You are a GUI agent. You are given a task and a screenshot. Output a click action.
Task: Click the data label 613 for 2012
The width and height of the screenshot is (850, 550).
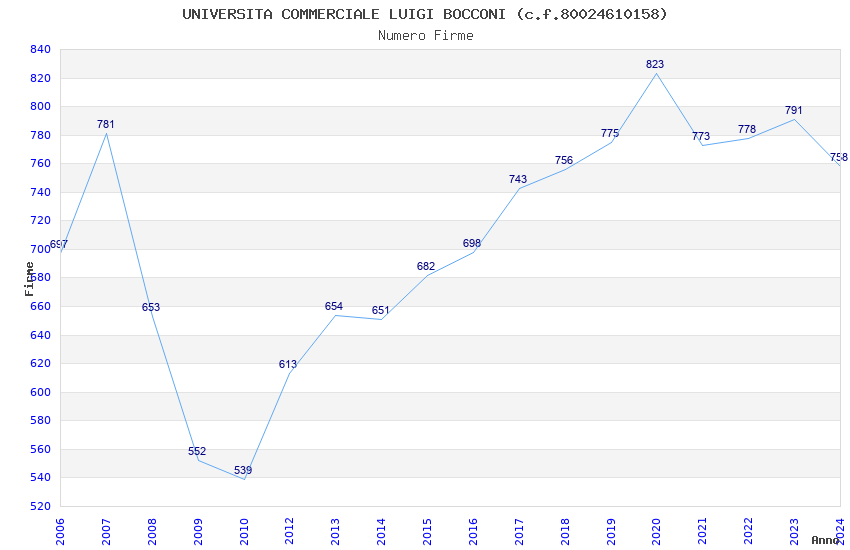coord(288,365)
